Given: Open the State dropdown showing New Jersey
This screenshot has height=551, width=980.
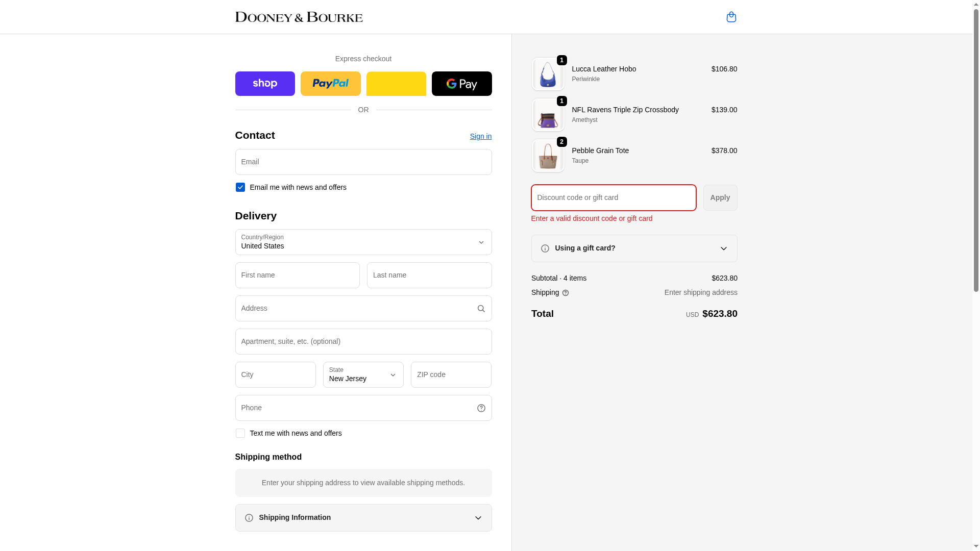Looking at the screenshot, I should 363,374.
